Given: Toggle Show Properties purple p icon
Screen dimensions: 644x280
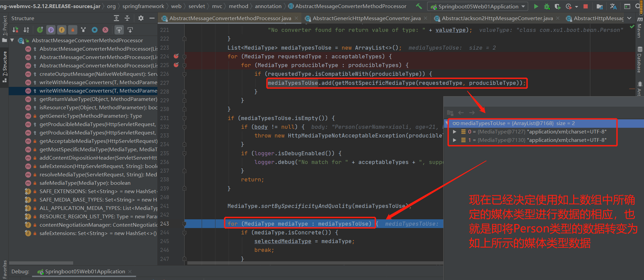Looking at the screenshot, I should (51, 30).
